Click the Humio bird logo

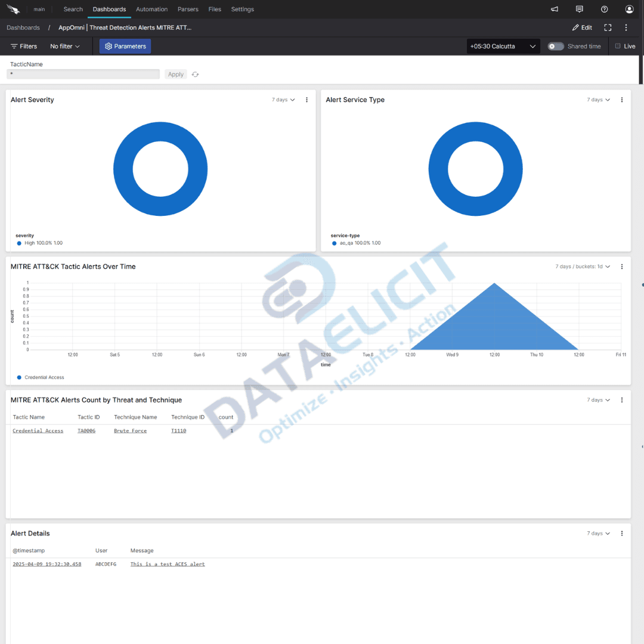[x=14, y=8]
